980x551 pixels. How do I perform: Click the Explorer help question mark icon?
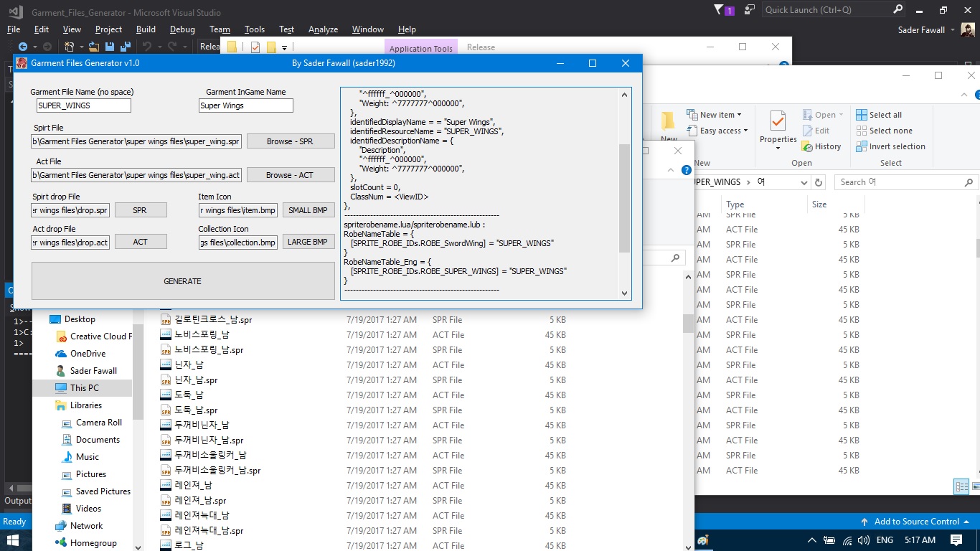point(686,170)
